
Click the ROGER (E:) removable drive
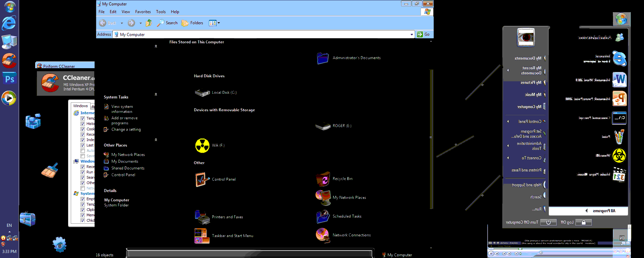pyautogui.click(x=323, y=126)
